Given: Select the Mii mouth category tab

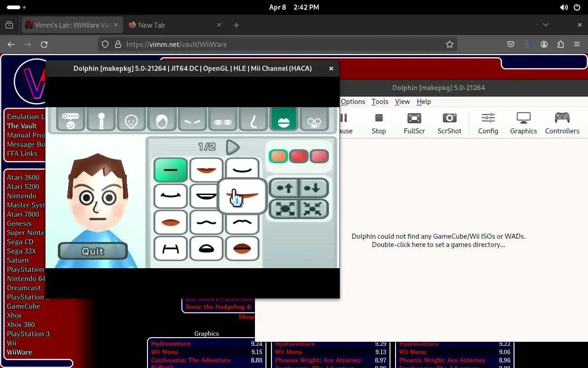Looking at the screenshot, I should pyautogui.click(x=283, y=119).
